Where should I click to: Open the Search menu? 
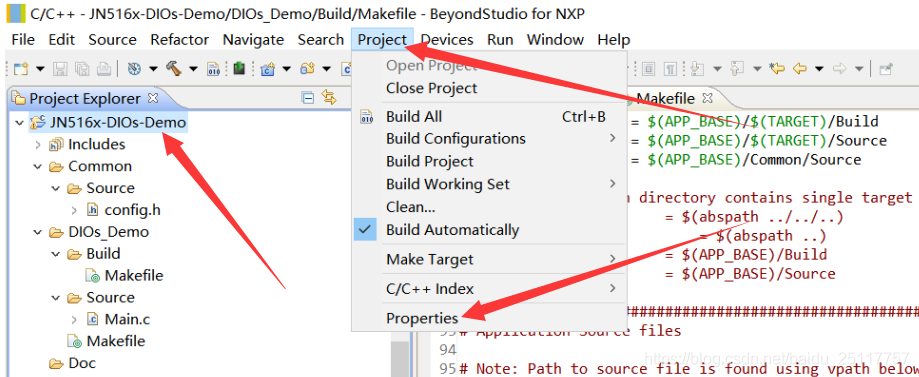(x=321, y=40)
